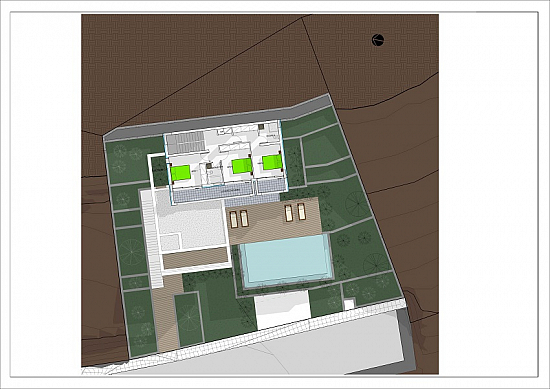Screen dimensions: 550x389
Task: Select the large round tree beside deck
Action: (357, 204)
